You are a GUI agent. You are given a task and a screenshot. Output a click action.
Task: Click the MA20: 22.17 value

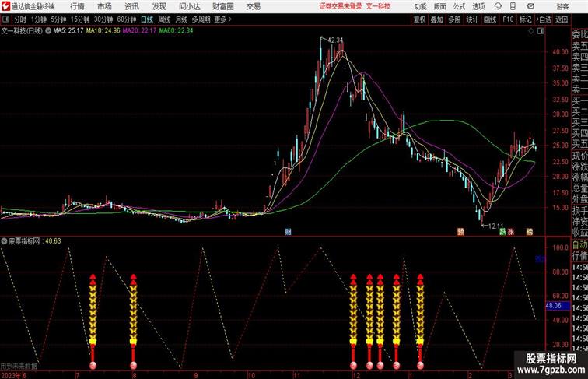[x=139, y=31]
